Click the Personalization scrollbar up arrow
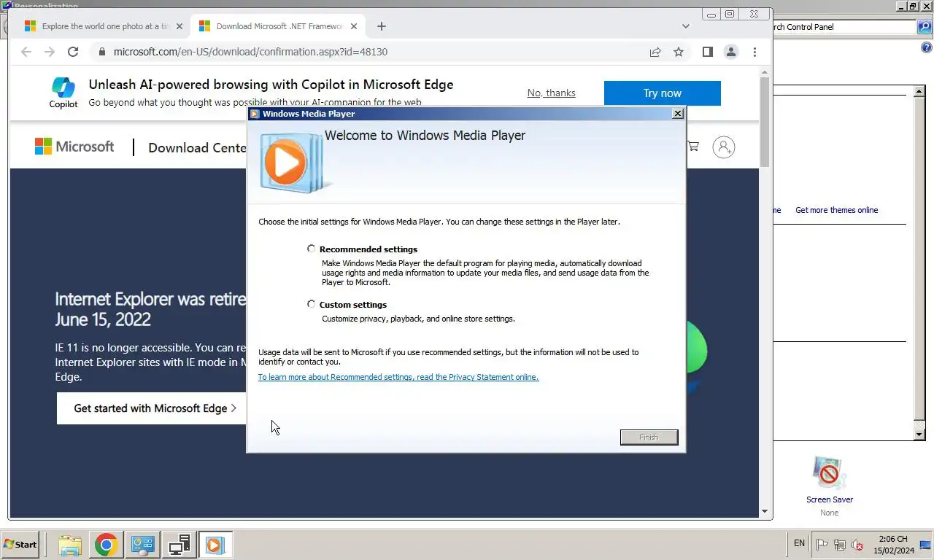The image size is (934, 560). [x=919, y=91]
